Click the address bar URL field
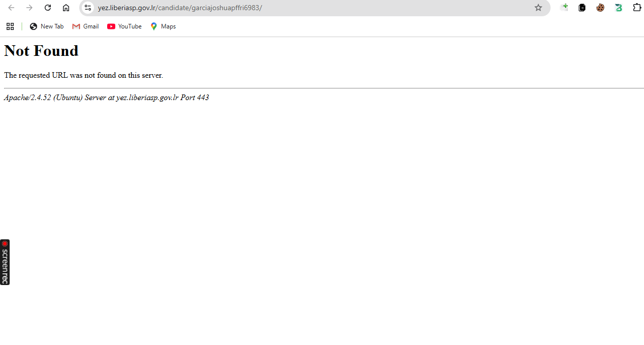Image resolution: width=644 pixels, height=345 pixels. [x=305, y=8]
